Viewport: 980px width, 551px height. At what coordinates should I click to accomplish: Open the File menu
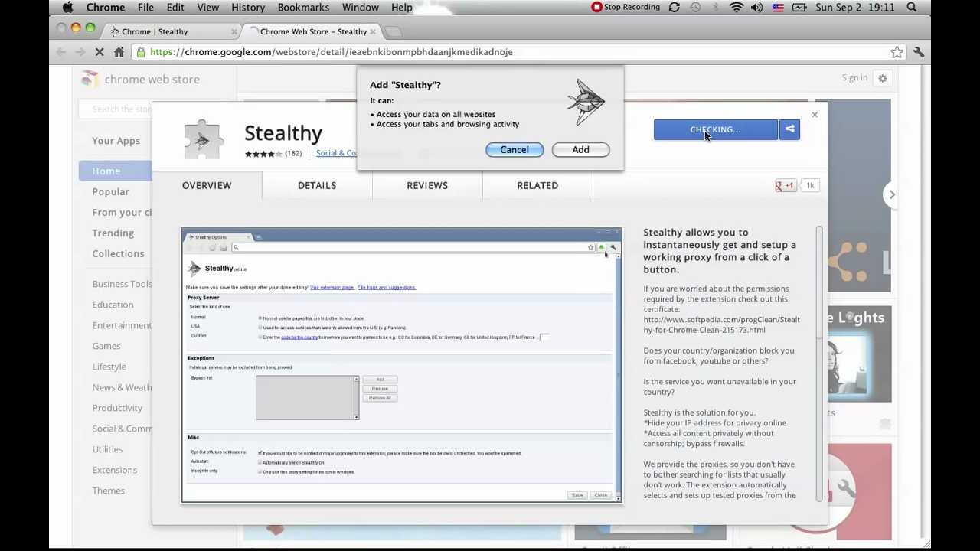[x=145, y=8]
